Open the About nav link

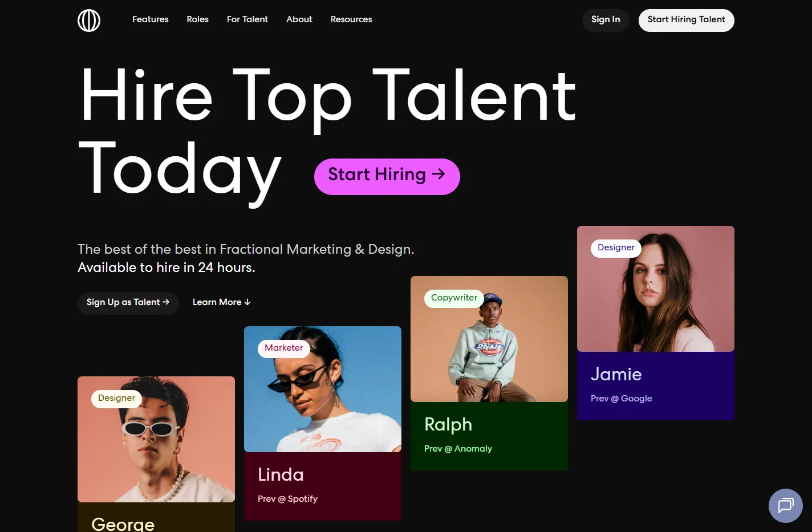299,19
